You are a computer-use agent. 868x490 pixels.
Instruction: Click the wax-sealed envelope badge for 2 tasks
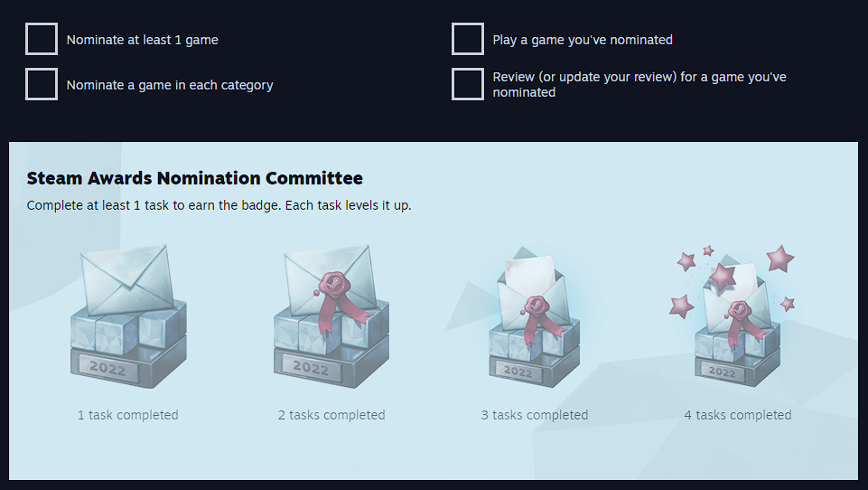tap(331, 316)
